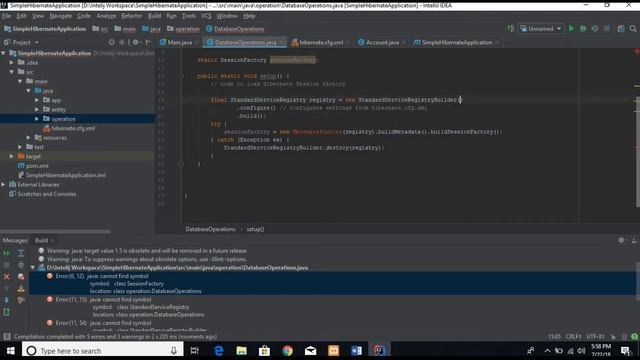Expand the app package

click(37, 100)
